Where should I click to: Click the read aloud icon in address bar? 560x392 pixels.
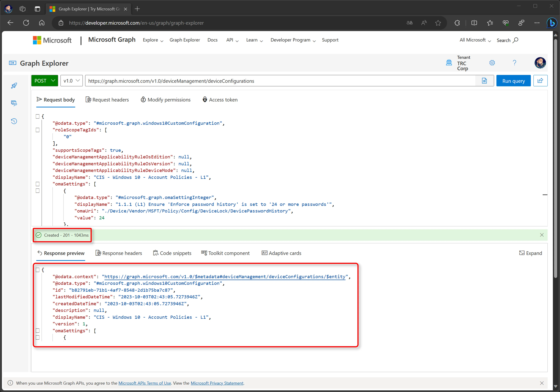click(x=424, y=23)
